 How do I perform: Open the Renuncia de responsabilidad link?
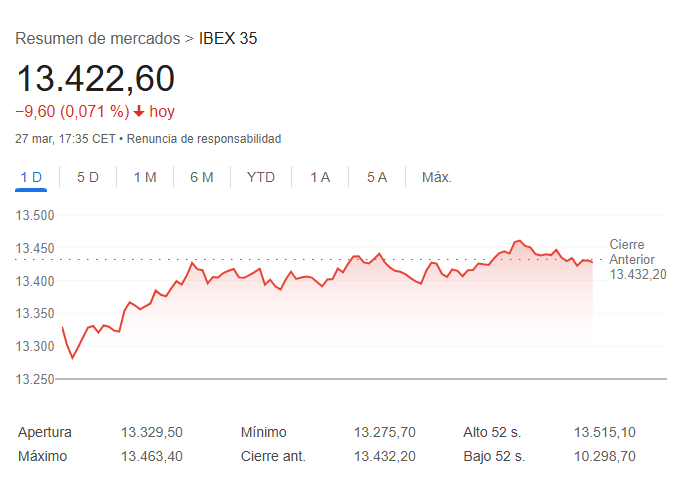[204, 139]
